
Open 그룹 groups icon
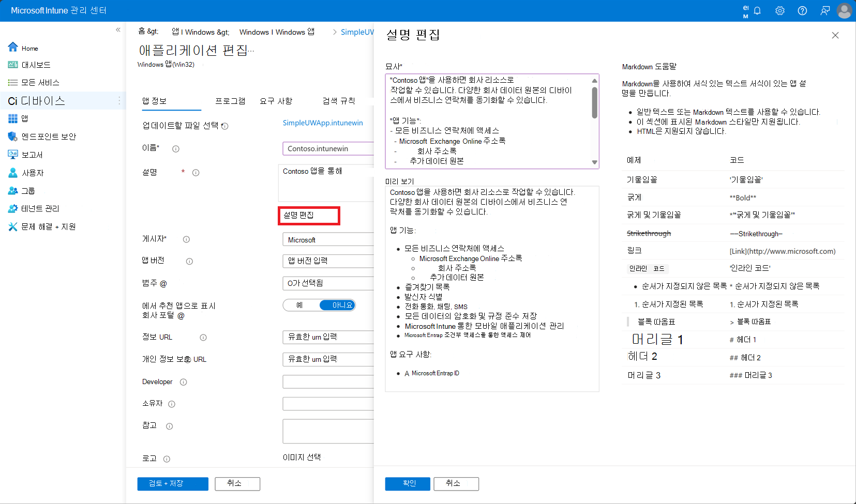[x=13, y=191]
